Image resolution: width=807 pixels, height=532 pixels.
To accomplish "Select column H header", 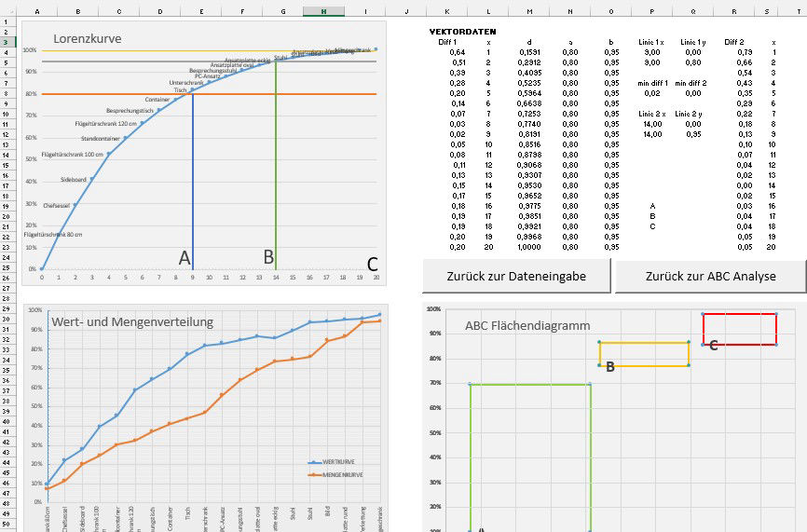I will click(x=322, y=12).
